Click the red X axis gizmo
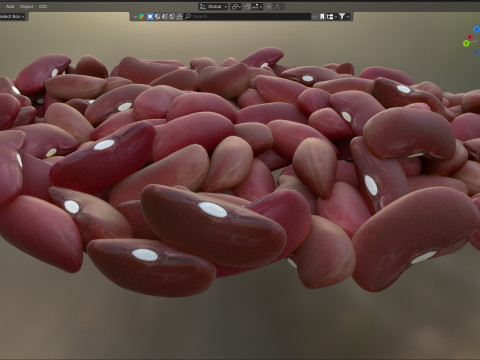 click(x=470, y=37)
